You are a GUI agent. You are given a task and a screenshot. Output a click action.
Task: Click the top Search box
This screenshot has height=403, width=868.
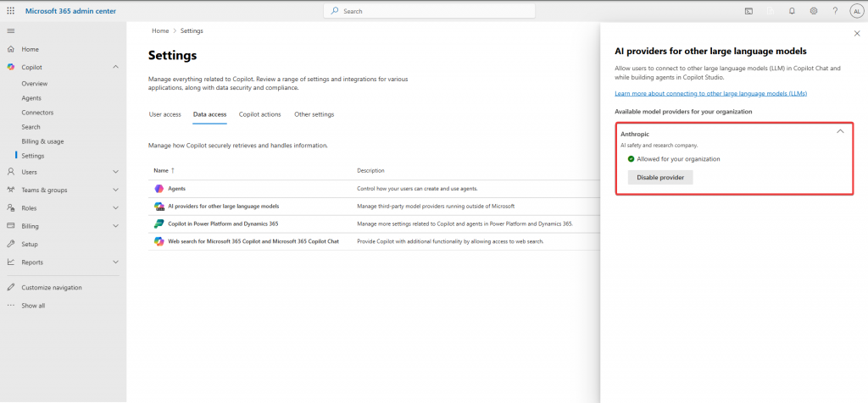pyautogui.click(x=429, y=11)
